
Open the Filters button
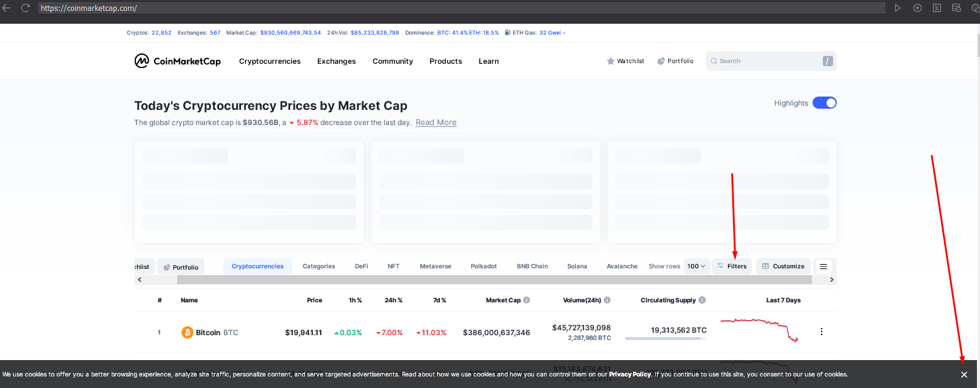click(732, 266)
